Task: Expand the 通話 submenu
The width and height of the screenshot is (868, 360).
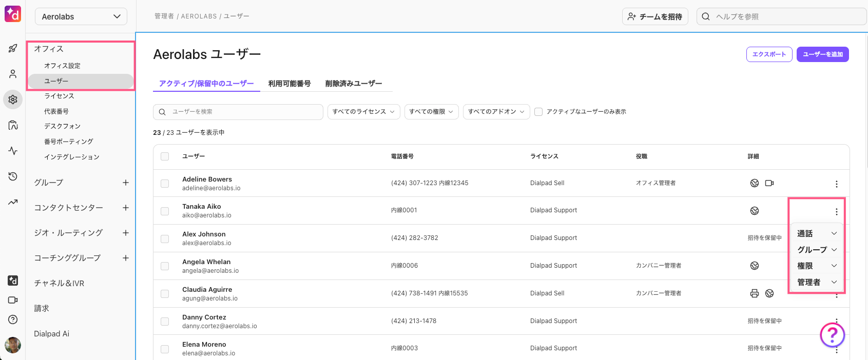Action: point(817,233)
